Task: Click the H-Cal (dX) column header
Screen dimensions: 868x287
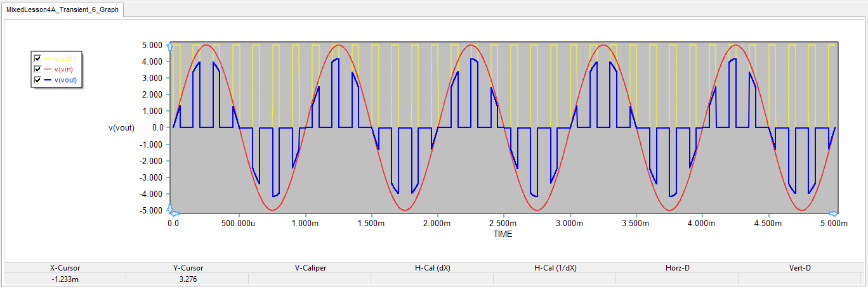Action: [433, 268]
